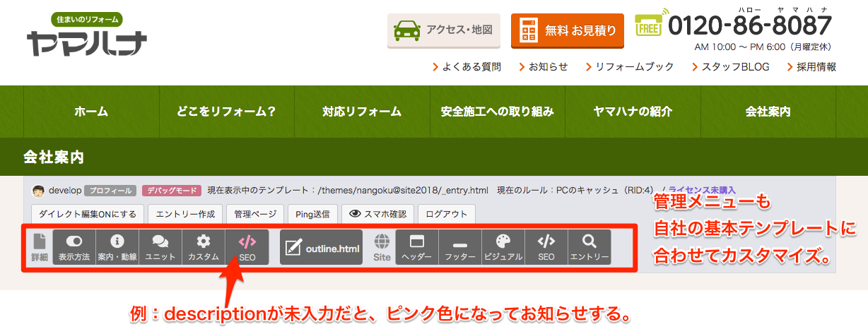Toggle the デバッグモード badge
Image resolution: width=868 pixels, height=329 pixels.
tap(172, 191)
